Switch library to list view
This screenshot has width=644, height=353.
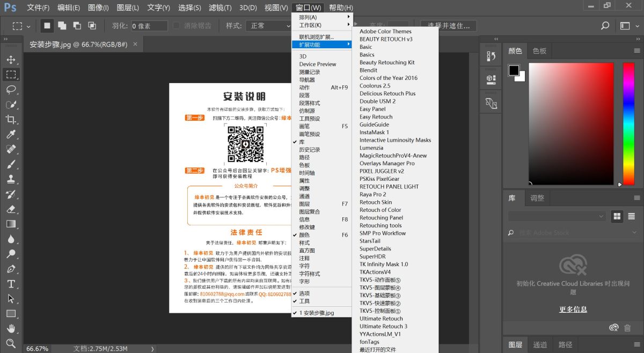[631, 216]
